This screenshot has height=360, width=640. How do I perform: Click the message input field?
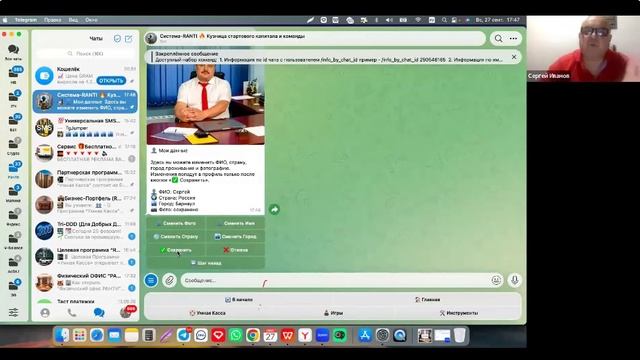[x=335, y=280]
